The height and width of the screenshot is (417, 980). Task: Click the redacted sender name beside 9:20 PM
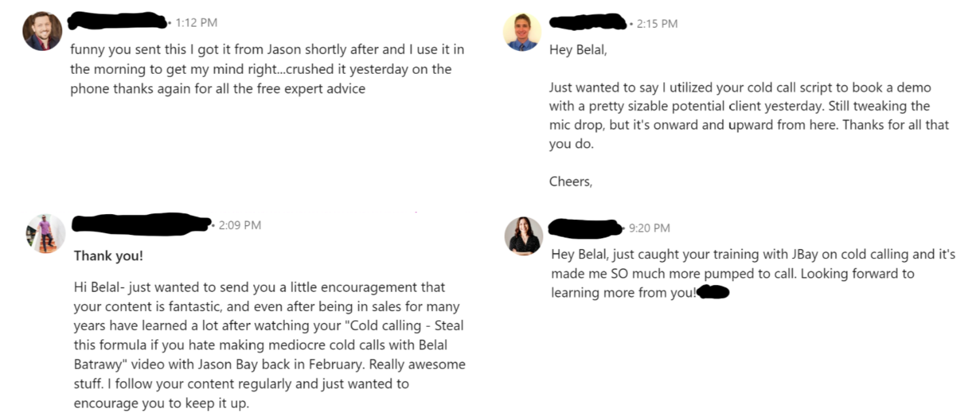pos(585,227)
